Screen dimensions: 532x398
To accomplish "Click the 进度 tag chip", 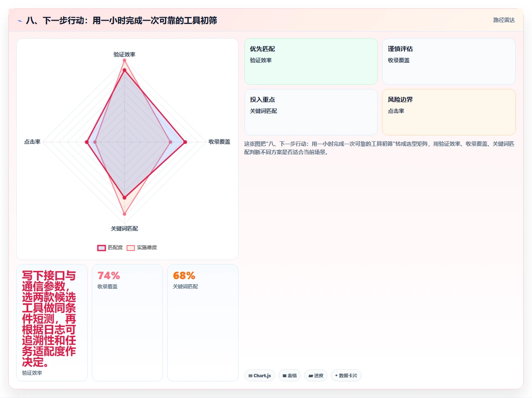I will (316, 376).
